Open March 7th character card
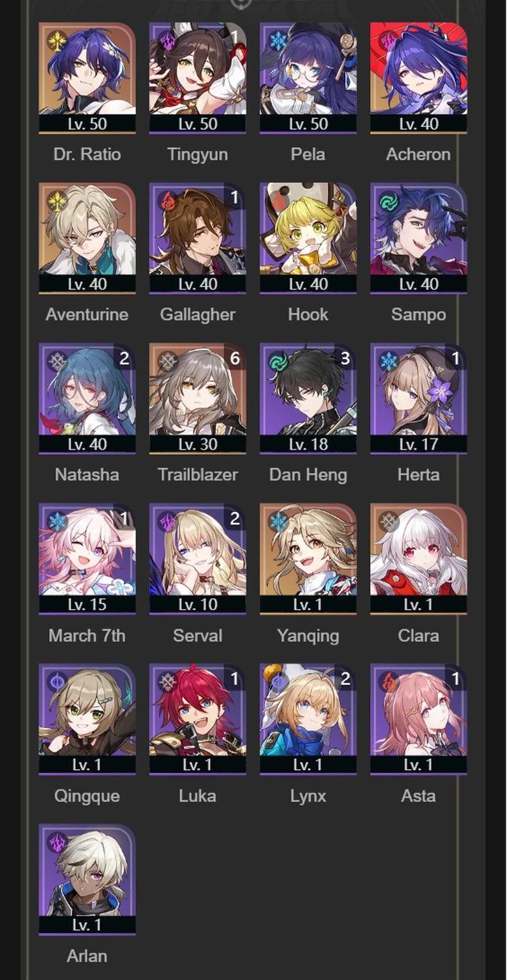Screen dimensions: 507x980 (x=87, y=559)
